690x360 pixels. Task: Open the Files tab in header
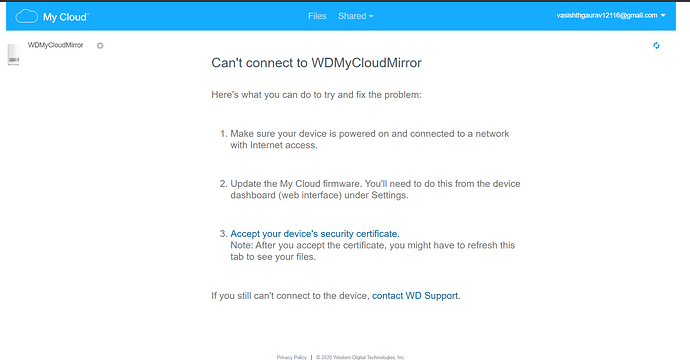317,16
